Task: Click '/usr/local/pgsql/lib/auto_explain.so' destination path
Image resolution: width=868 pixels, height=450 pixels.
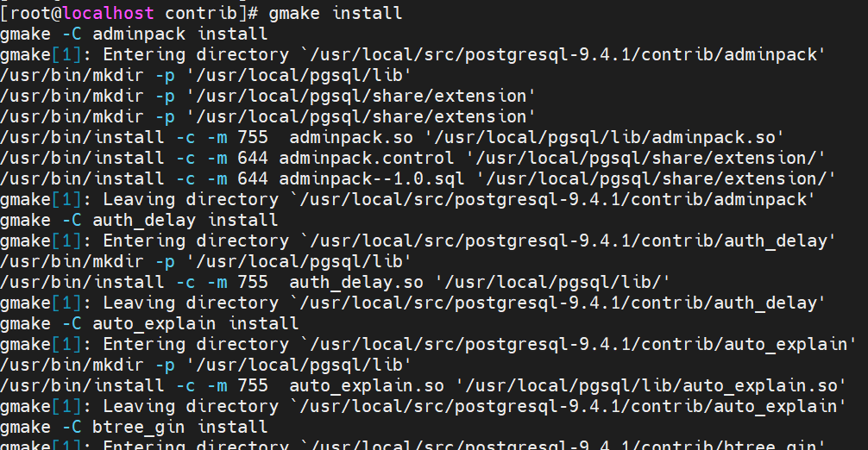Action: tap(650, 385)
